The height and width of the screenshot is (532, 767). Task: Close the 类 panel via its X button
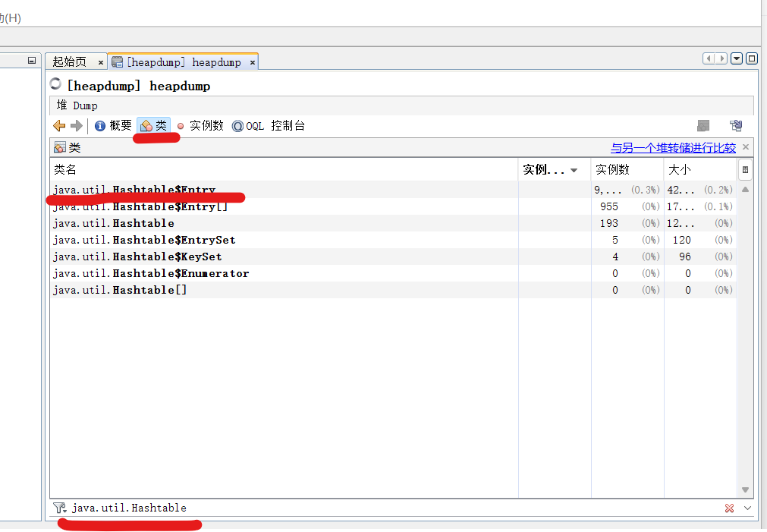[x=746, y=146]
